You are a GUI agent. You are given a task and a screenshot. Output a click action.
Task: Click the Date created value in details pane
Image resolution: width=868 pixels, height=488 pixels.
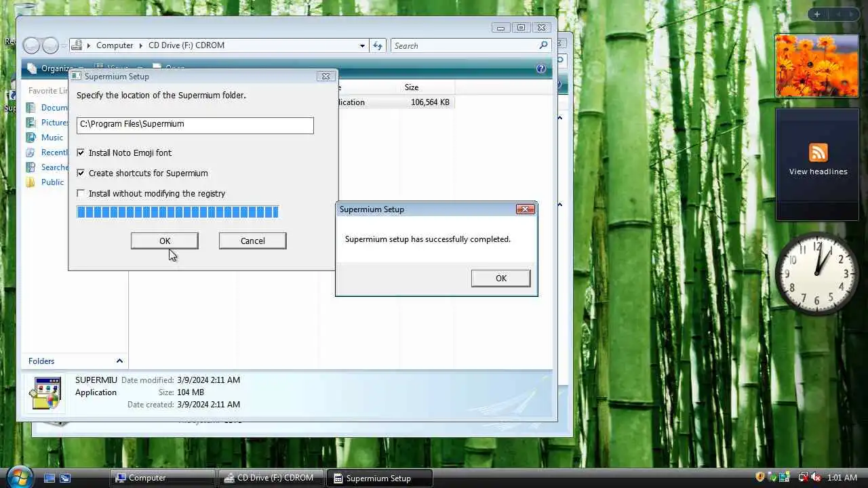(208, 405)
